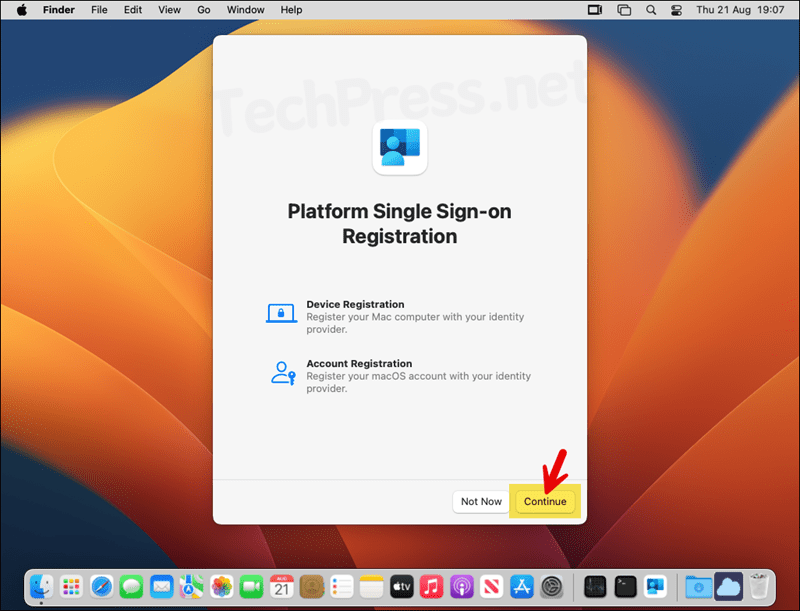Launch FaceTime from the Dock
Screen dimensions: 800x611
(251, 587)
